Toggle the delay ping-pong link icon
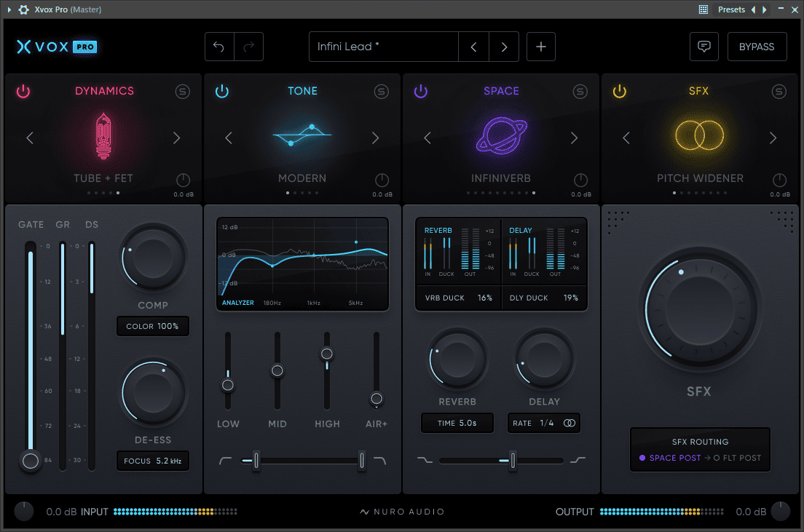This screenshot has height=532, width=804. click(x=569, y=423)
